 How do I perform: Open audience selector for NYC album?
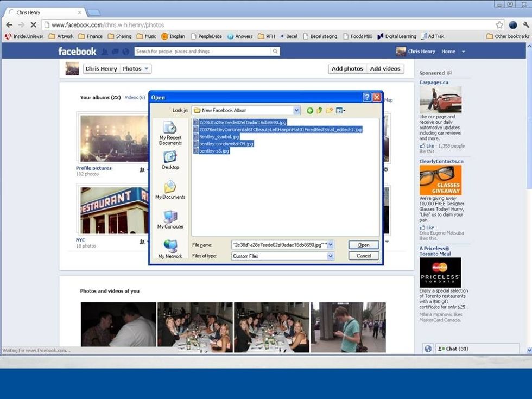tap(144, 242)
